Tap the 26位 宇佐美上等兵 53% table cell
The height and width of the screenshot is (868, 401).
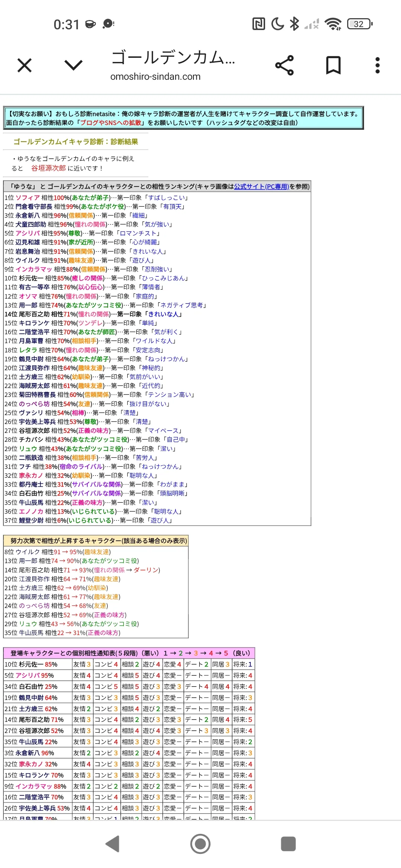(x=38, y=808)
